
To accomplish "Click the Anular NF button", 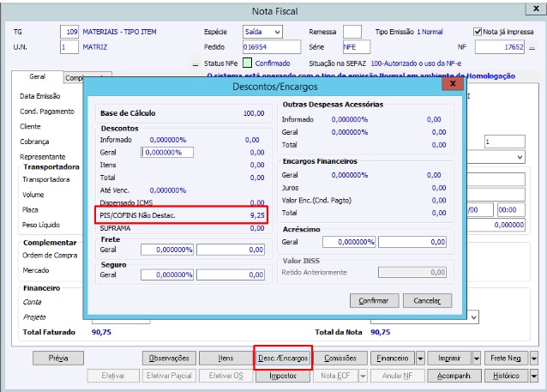I will 397,376.
